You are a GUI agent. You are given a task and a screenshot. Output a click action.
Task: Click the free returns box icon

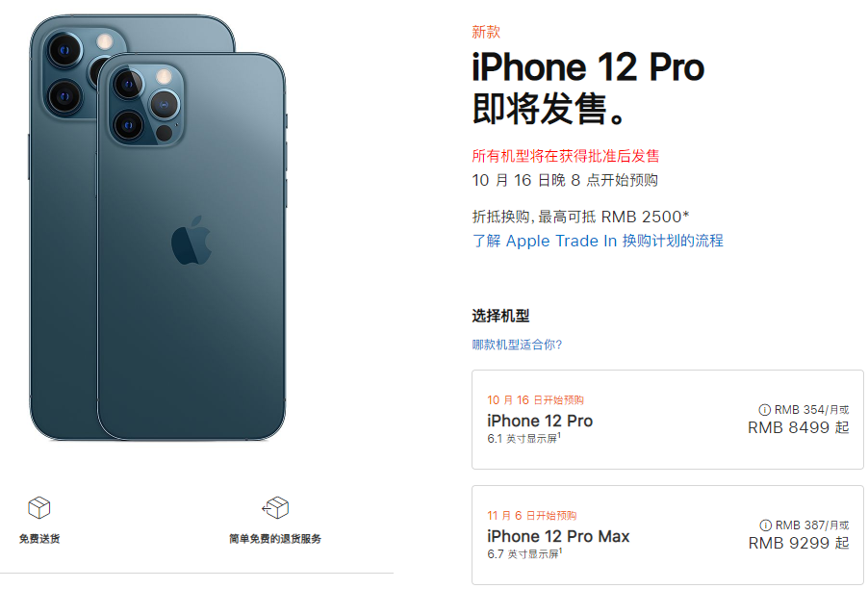pyautogui.click(x=275, y=507)
